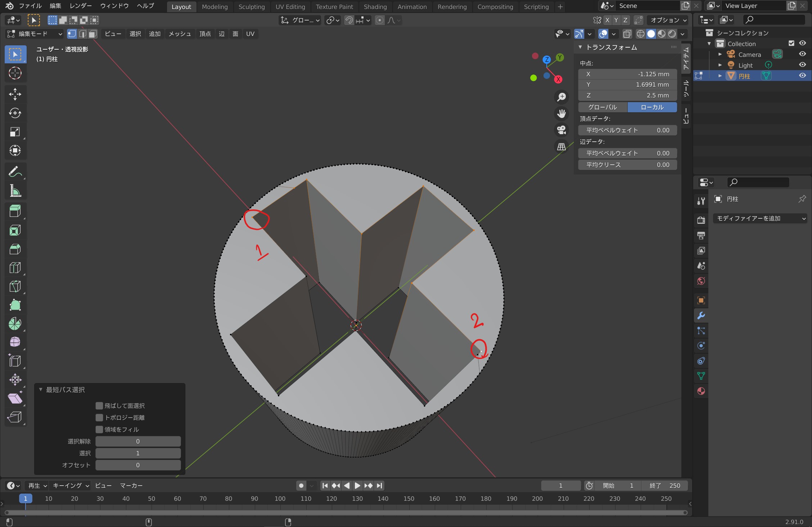This screenshot has height=527, width=812.
Task: Switch to face select mode
Action: (93, 34)
